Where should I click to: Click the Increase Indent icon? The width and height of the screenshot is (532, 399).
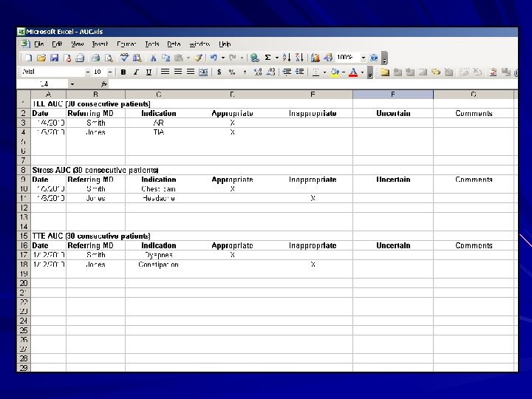pos(299,72)
